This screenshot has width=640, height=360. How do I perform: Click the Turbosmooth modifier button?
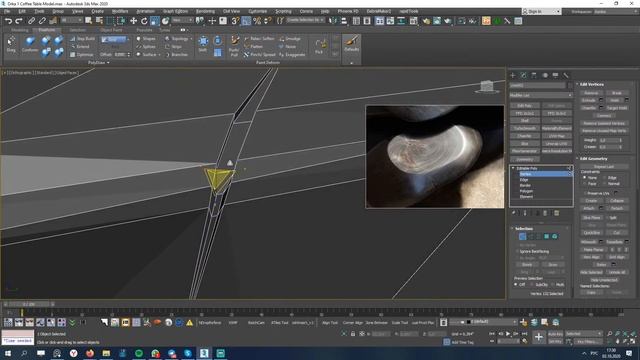pos(524,128)
